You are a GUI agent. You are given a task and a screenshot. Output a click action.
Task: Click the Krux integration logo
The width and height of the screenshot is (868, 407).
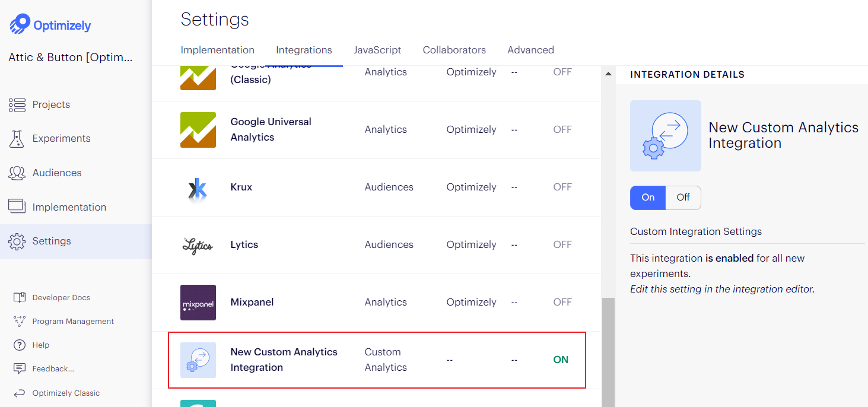click(198, 187)
